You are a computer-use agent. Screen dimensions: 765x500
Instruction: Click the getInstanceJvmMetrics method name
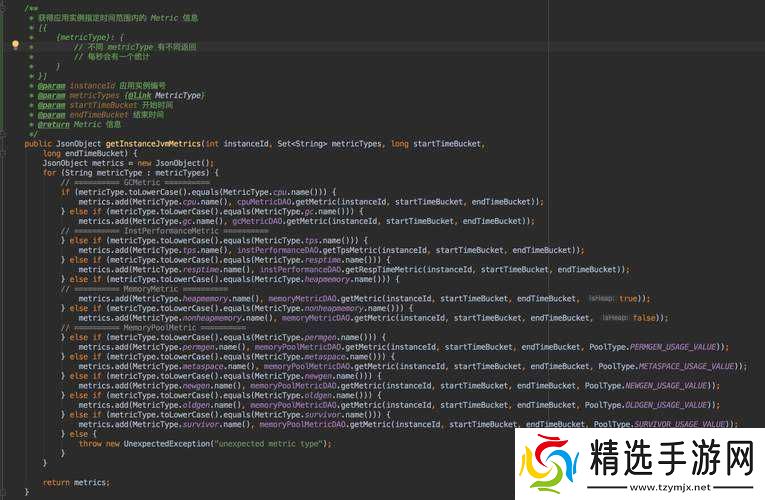(151, 143)
